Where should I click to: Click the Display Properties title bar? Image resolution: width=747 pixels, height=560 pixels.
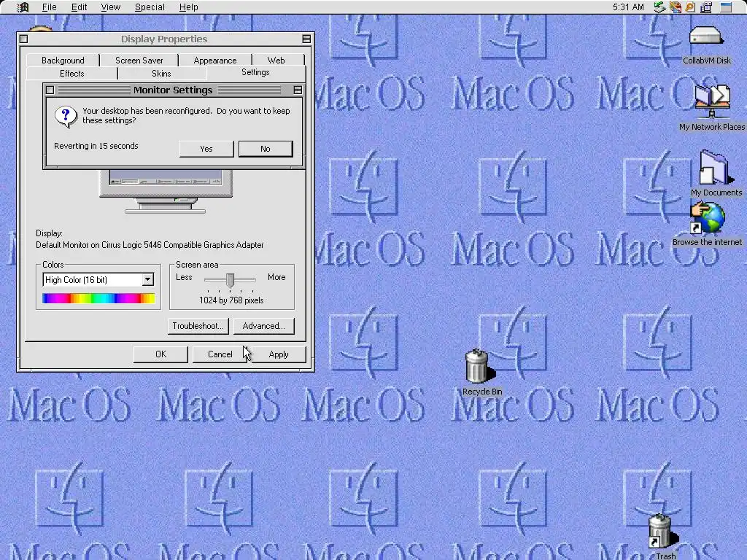(x=164, y=39)
